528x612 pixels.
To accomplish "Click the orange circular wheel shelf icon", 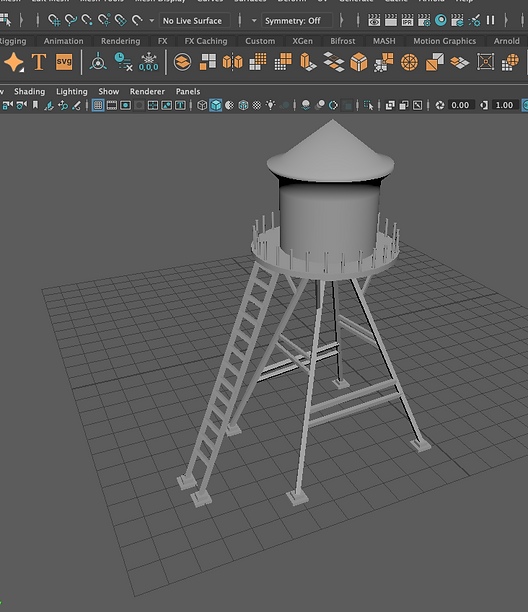I will pos(409,62).
